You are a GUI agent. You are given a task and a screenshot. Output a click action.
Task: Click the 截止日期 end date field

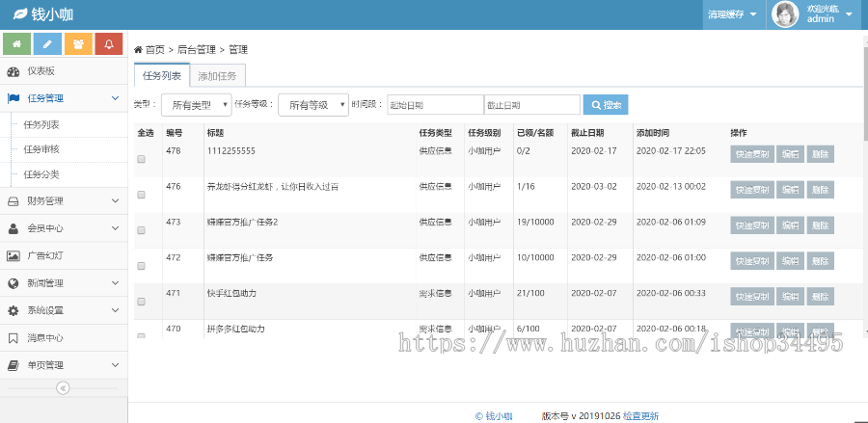pos(532,105)
